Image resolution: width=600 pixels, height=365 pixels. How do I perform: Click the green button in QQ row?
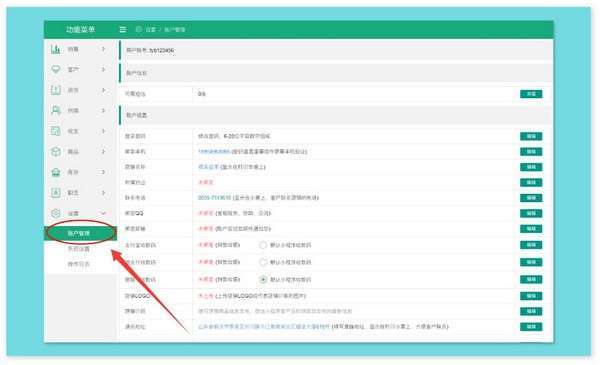pyautogui.click(x=531, y=213)
